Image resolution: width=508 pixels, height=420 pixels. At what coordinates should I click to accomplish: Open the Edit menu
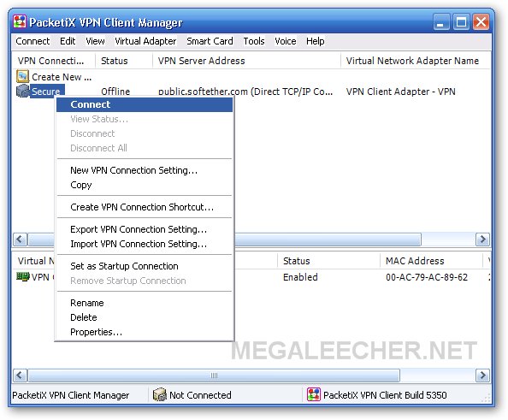pos(68,41)
